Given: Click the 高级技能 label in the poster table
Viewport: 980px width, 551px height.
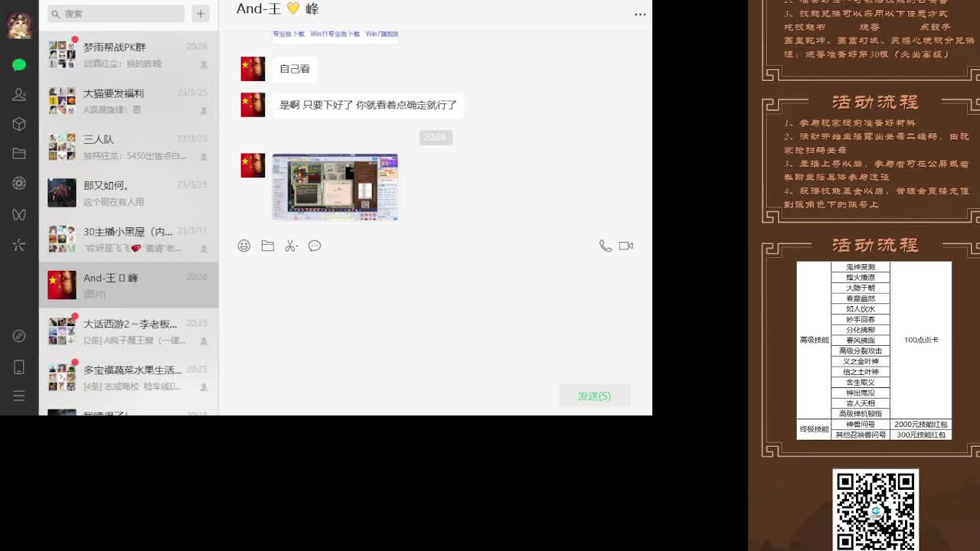Looking at the screenshot, I should (x=814, y=340).
